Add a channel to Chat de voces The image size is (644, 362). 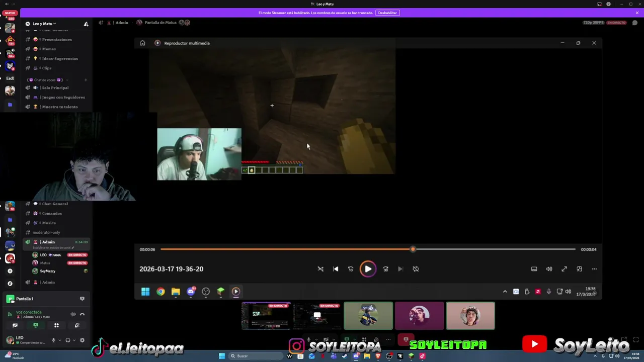pyautogui.click(x=86, y=80)
